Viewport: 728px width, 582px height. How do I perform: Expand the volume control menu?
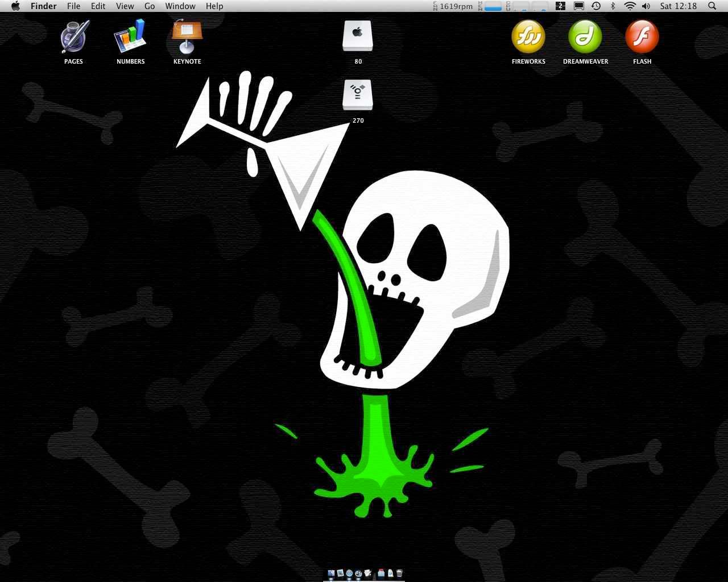(x=646, y=6)
